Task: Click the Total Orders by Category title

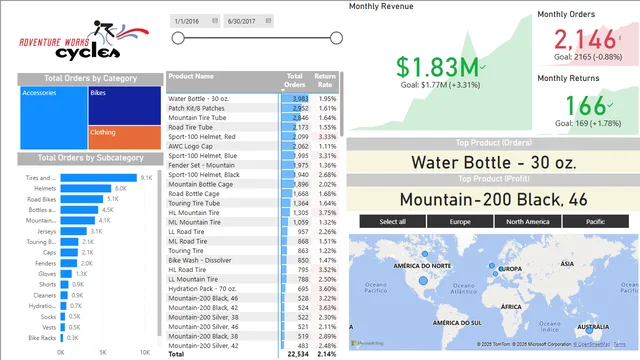Action: 91,78
